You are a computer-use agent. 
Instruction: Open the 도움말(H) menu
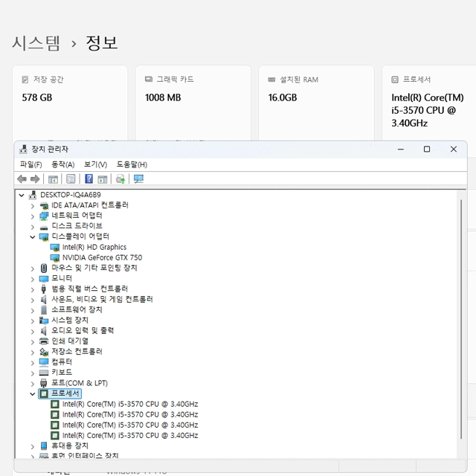(132, 164)
